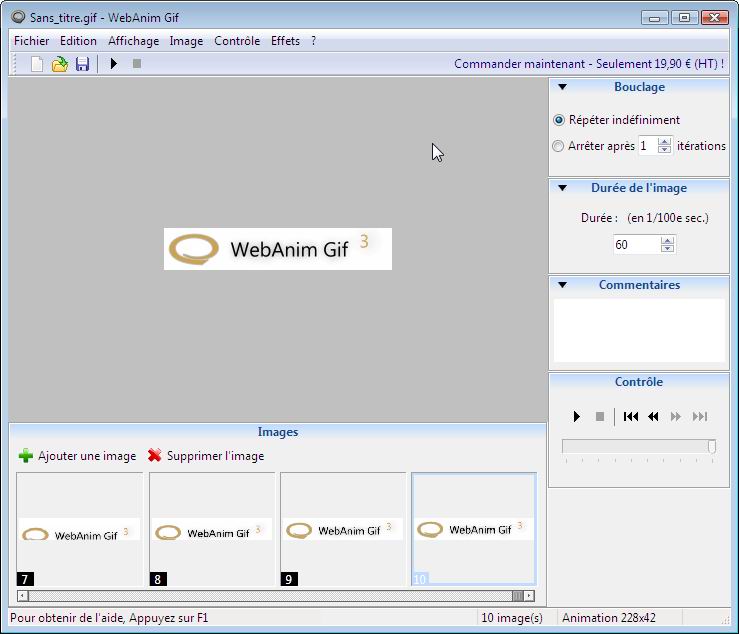
Task: Click the Open folder toolbar icon
Action: (x=60, y=64)
